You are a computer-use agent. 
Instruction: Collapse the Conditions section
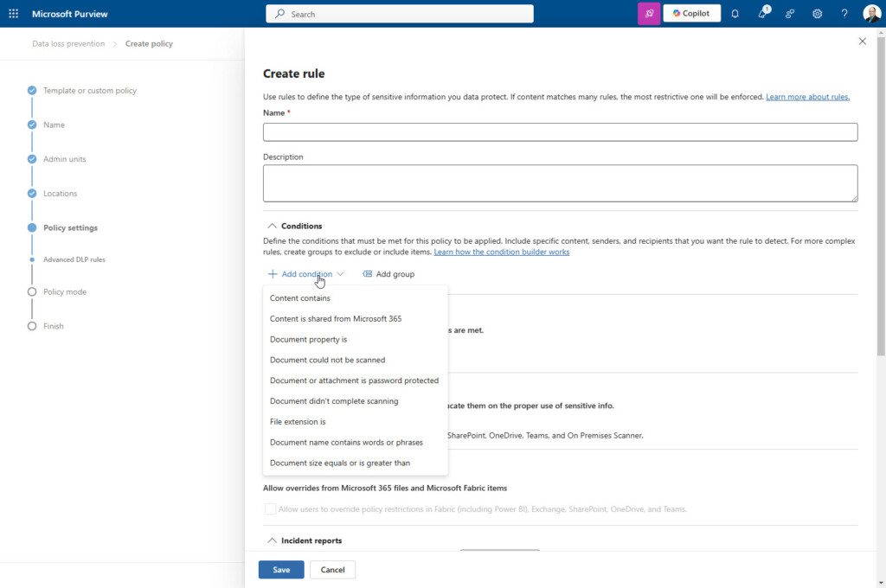point(272,226)
